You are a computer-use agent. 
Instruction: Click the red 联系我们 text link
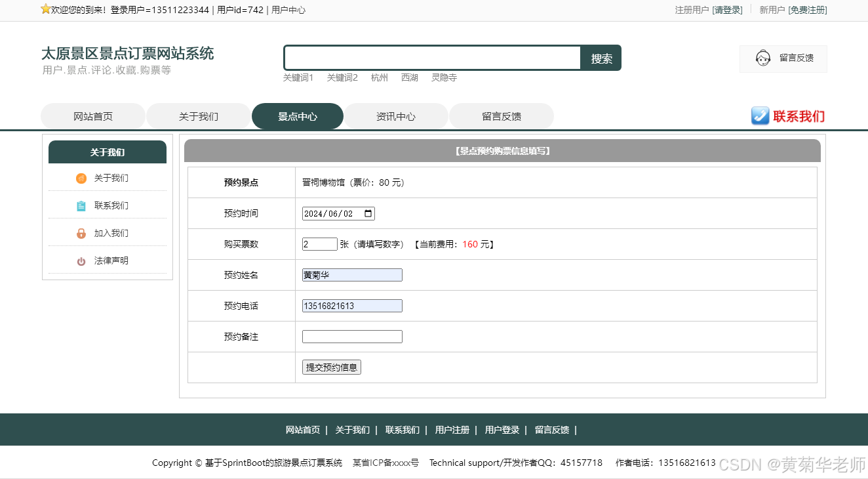[799, 116]
